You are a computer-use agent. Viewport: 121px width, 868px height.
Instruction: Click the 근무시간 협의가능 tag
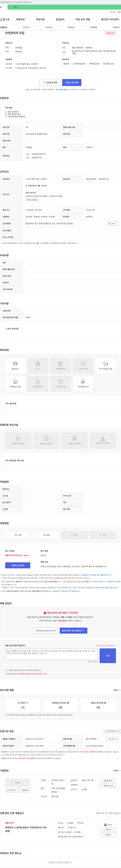(32, 200)
